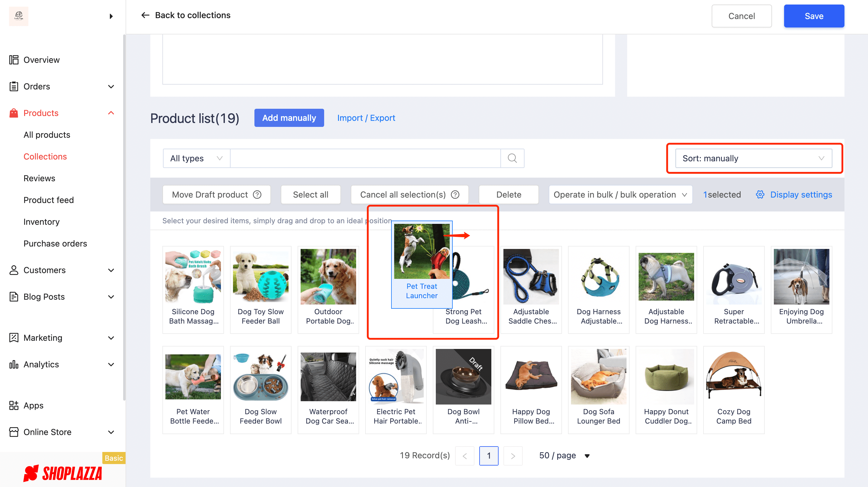Expand the Analytics menu chevron
868x487 pixels.
111,365
